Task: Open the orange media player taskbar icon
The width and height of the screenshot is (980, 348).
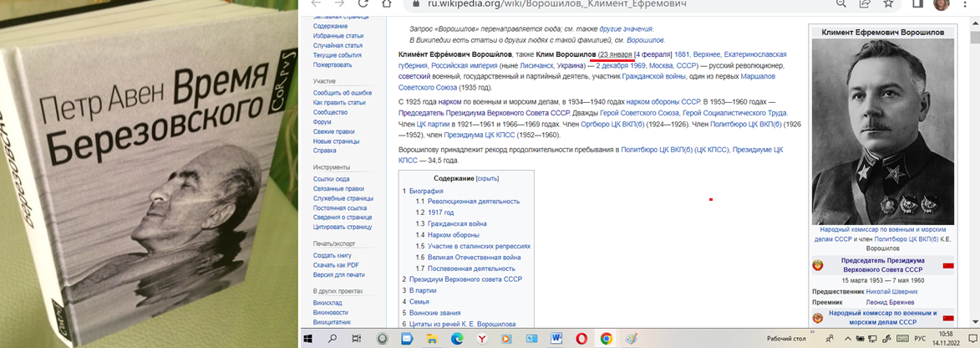Action: click(x=507, y=339)
